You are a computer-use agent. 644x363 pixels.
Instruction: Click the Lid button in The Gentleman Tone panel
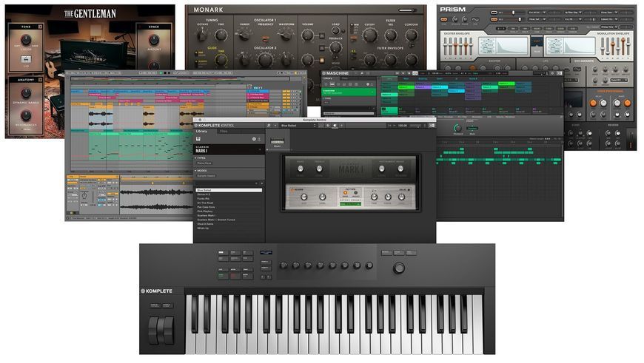click(x=26, y=60)
